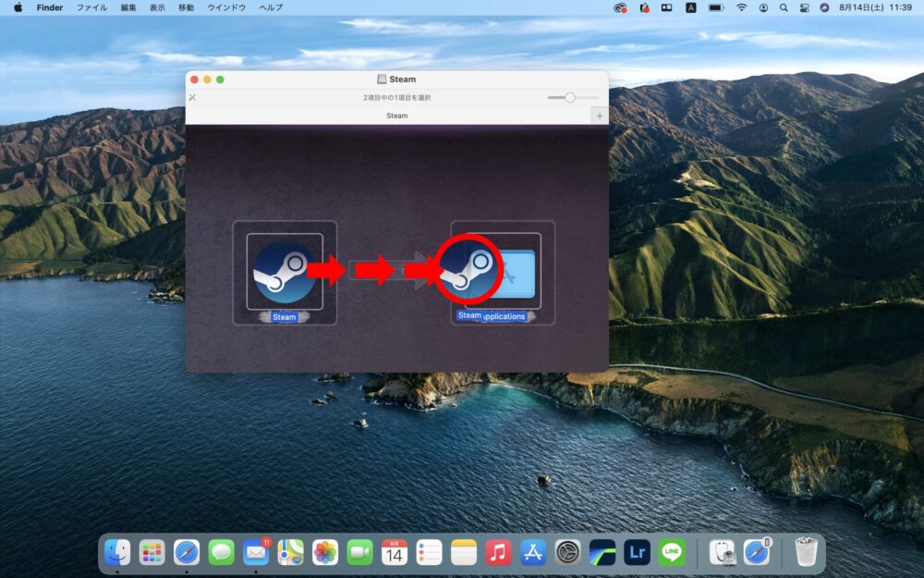Launch Lightroom Classic from the Dock

[602, 553]
